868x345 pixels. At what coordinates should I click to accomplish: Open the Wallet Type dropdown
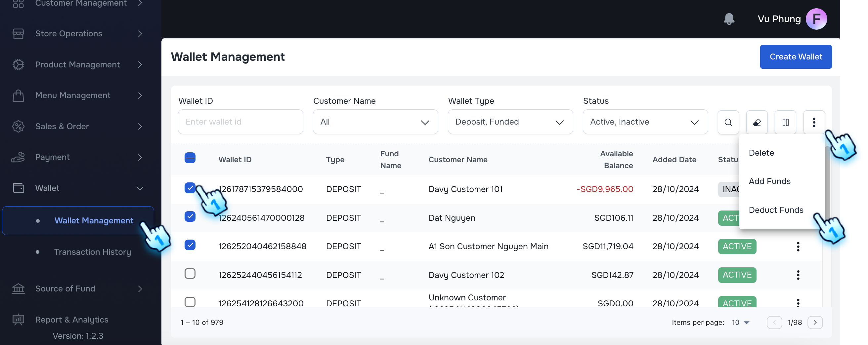click(510, 122)
